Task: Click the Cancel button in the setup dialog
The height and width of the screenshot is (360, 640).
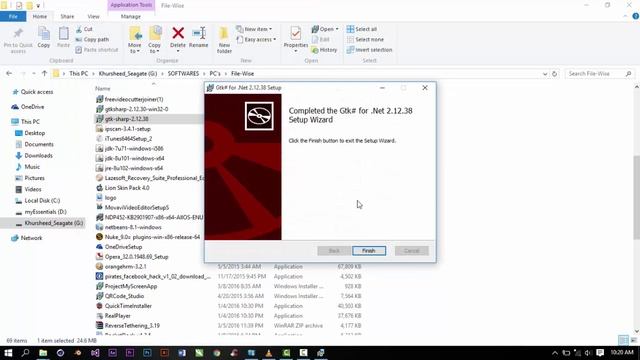Action: [411, 251]
